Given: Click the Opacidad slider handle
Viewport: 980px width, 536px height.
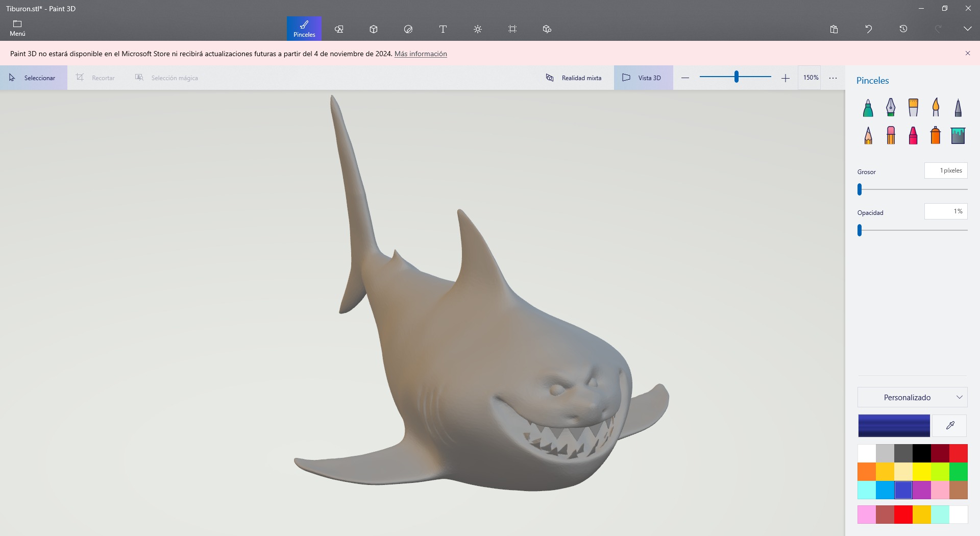Looking at the screenshot, I should coord(860,230).
